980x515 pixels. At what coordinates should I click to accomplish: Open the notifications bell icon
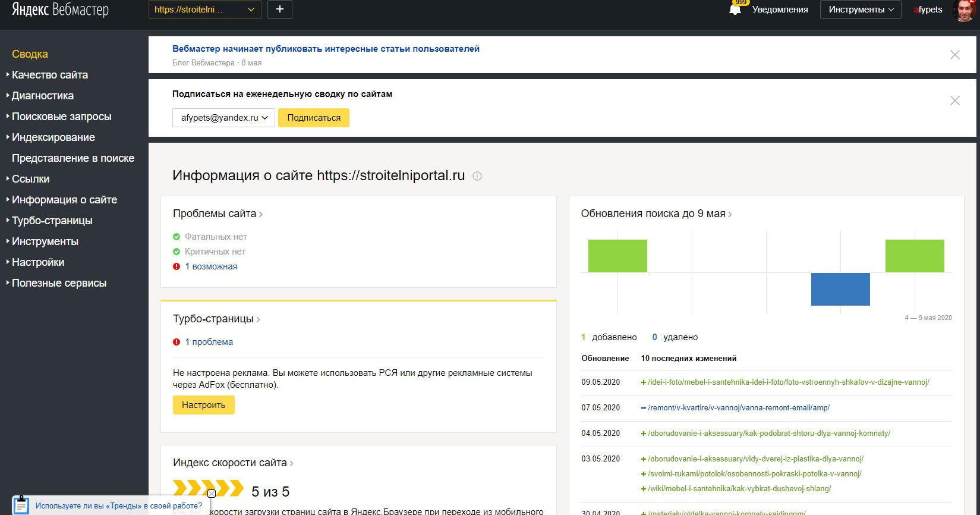735,10
